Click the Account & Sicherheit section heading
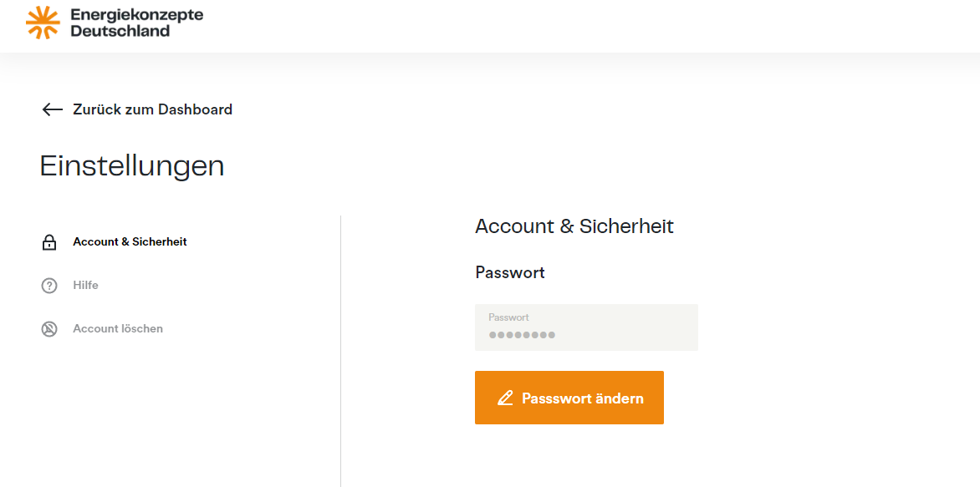Viewport: 980px width, 487px height. point(574,226)
